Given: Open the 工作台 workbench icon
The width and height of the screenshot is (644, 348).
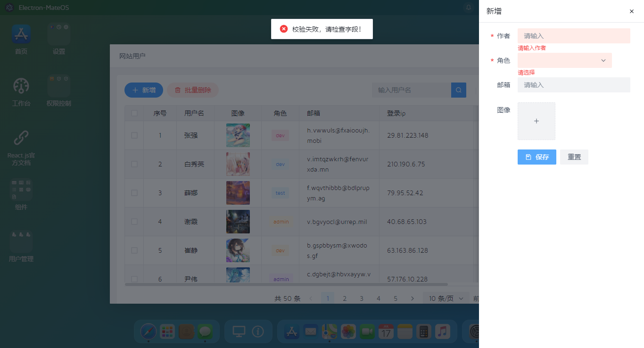Looking at the screenshot, I should coord(21,86).
